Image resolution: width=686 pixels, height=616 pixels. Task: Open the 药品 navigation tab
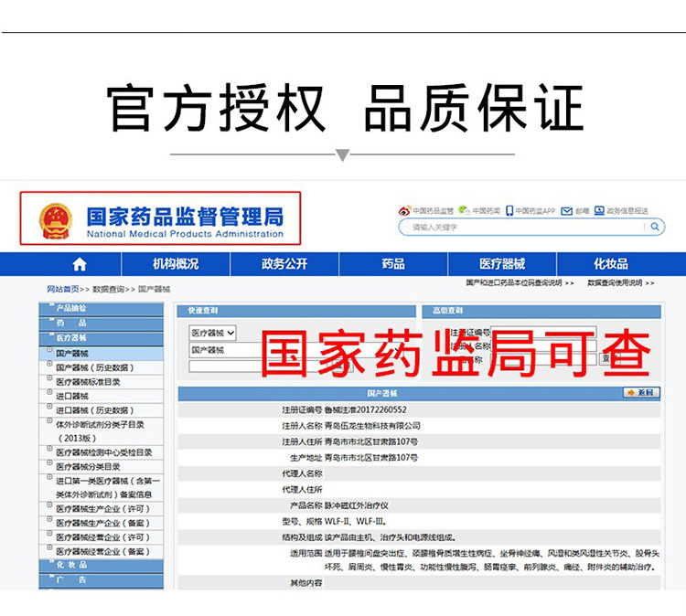393,264
